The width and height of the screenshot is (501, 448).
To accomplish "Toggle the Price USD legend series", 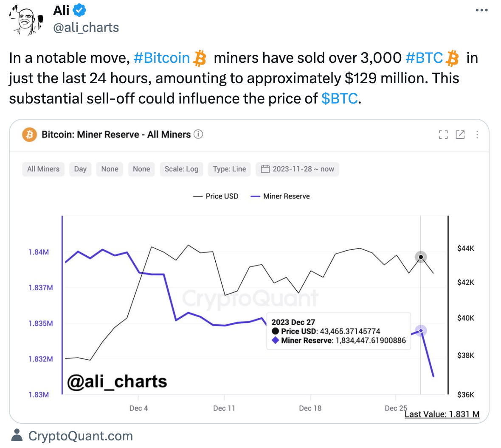I will click(216, 196).
